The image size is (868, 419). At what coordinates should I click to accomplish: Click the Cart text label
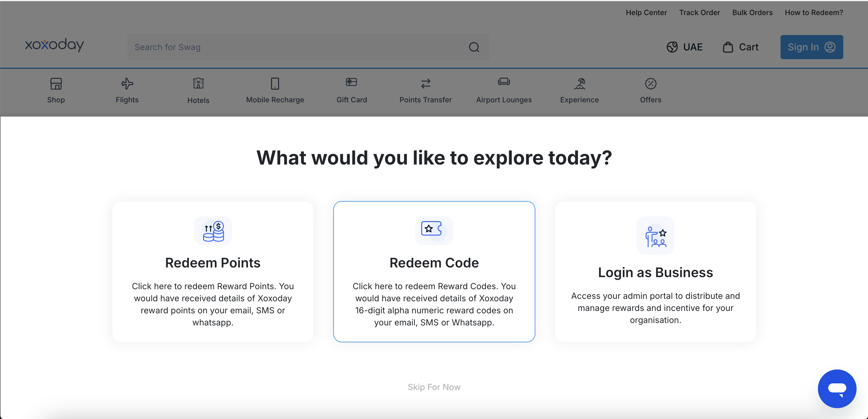748,47
